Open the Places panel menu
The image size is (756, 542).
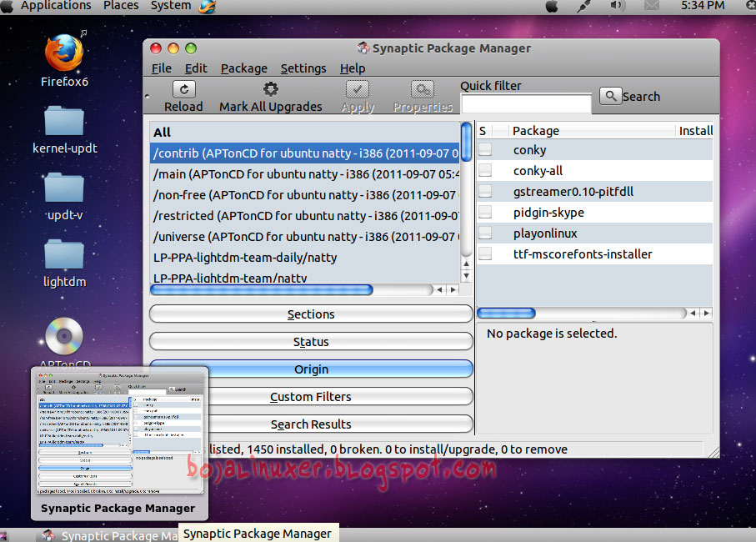tap(121, 6)
